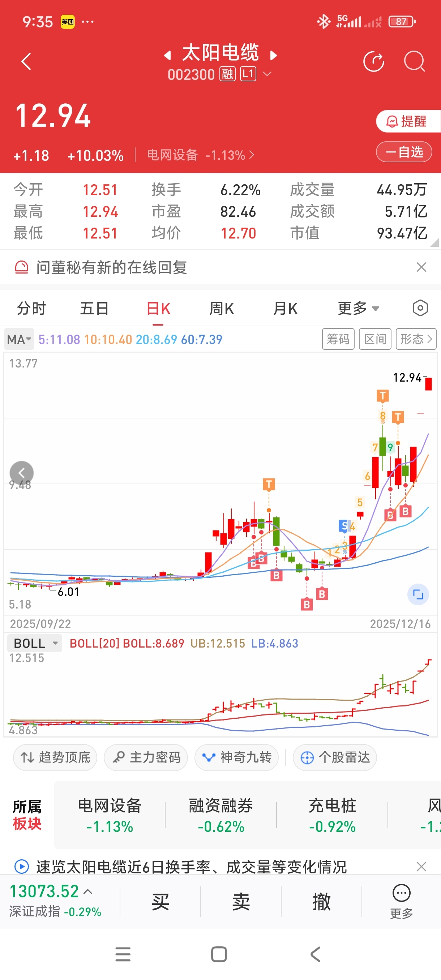Open 问董秘有新的在线回复 notification
The width and height of the screenshot is (441, 980).
tap(111, 267)
